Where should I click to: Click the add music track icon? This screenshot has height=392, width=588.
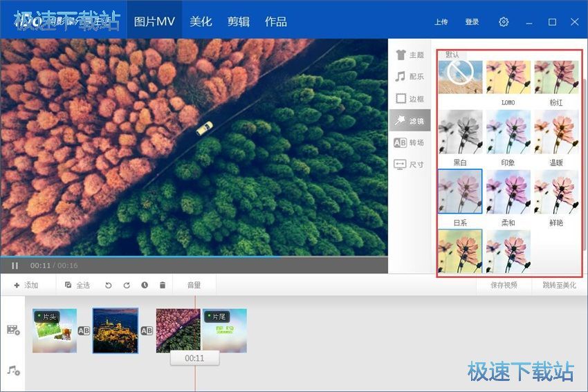13,371
